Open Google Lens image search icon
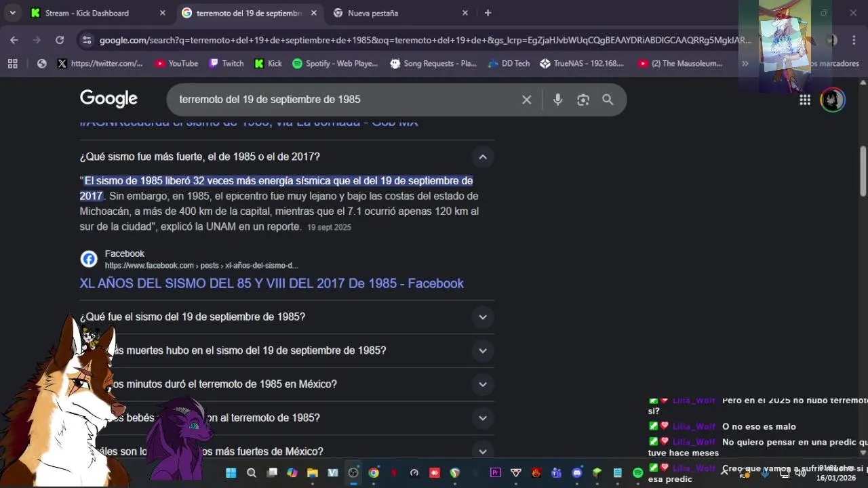868x488 pixels. pos(583,100)
